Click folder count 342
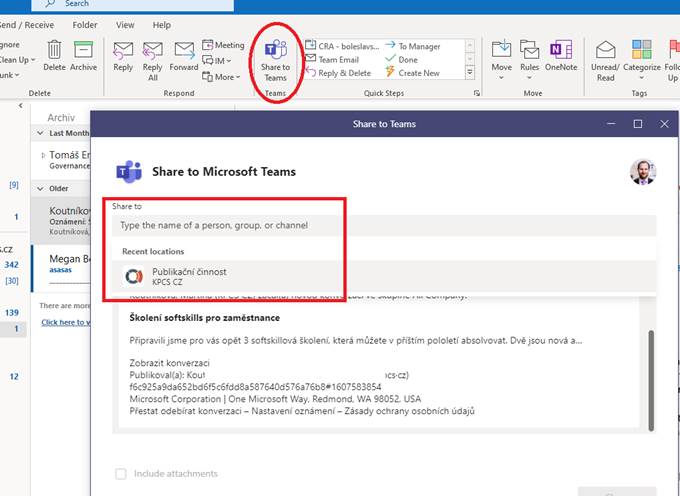This screenshot has height=496, width=680. 12,264
